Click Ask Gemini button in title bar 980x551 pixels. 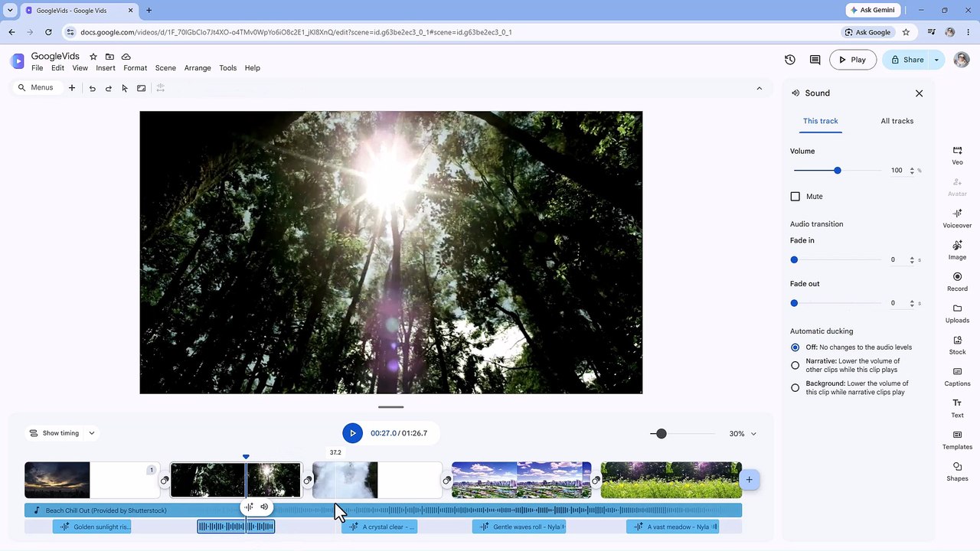tap(872, 10)
